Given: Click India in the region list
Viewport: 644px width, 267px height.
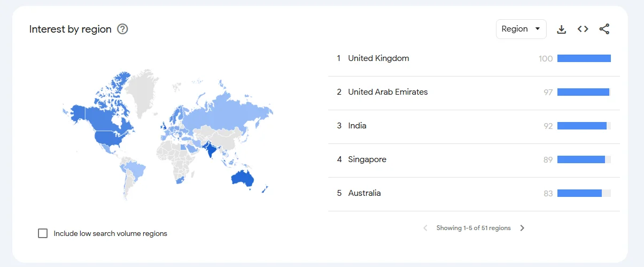Looking at the screenshot, I should click(357, 126).
